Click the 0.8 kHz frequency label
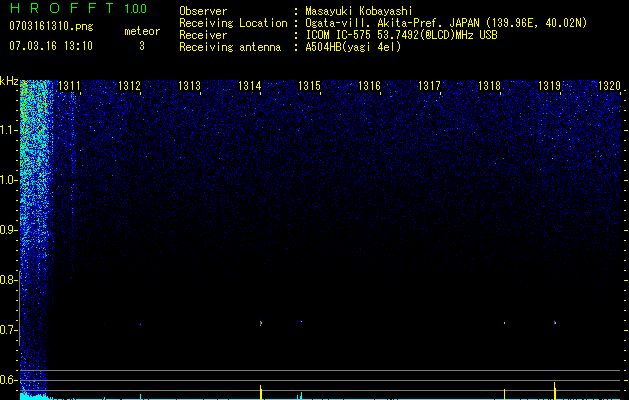629x400 pixels. coord(8,280)
